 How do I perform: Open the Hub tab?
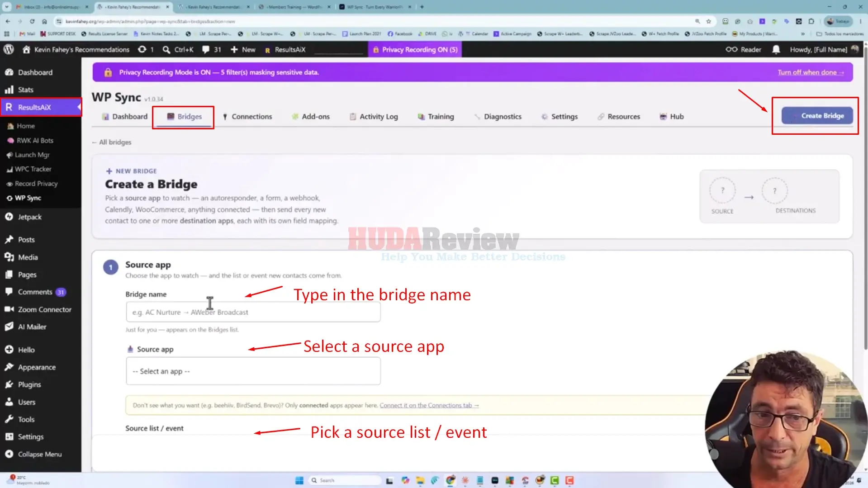[672, 117]
